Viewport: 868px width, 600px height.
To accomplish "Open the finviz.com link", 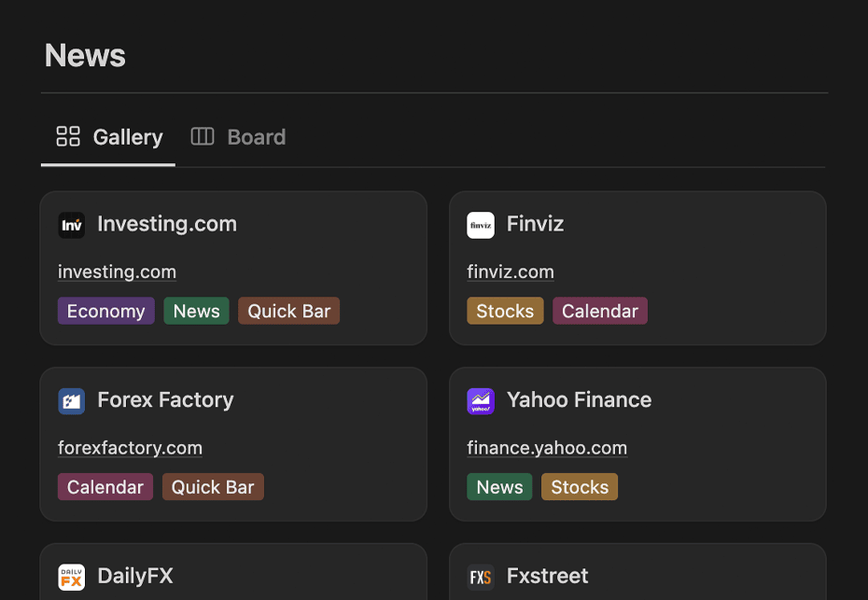I will click(511, 272).
